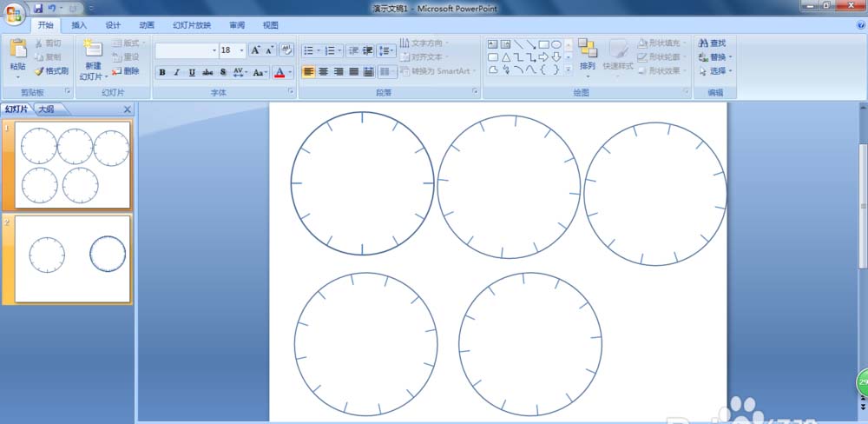The height and width of the screenshot is (424, 868).
Task: Click the 查找 find button
Action: pos(713,43)
